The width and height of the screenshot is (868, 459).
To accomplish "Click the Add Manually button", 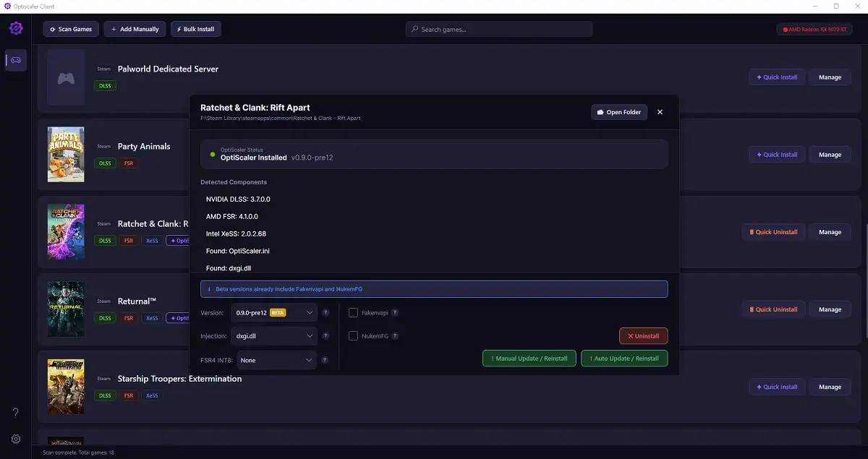I will click(135, 29).
